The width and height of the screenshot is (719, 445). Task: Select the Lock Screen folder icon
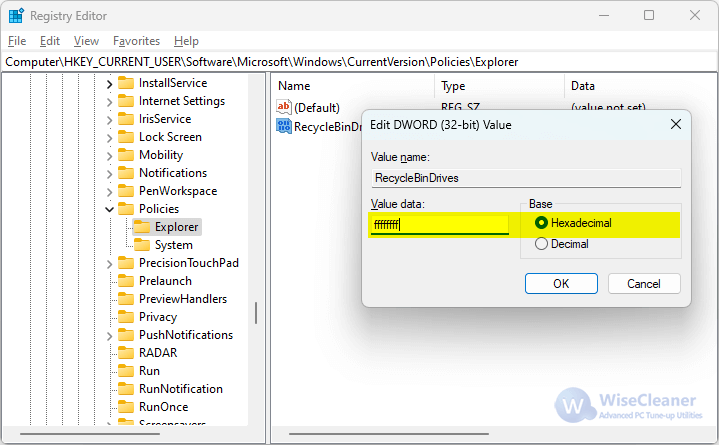point(126,137)
